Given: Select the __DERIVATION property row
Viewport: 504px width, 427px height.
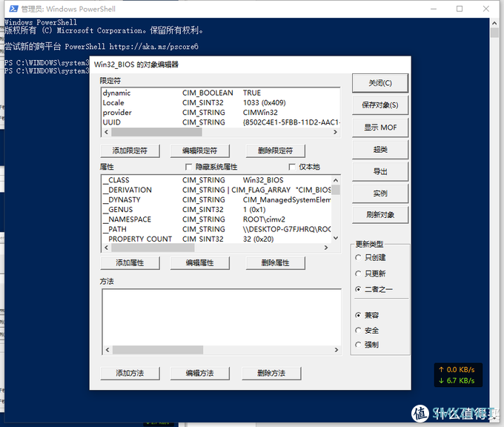Looking at the screenshot, I should (216, 190).
